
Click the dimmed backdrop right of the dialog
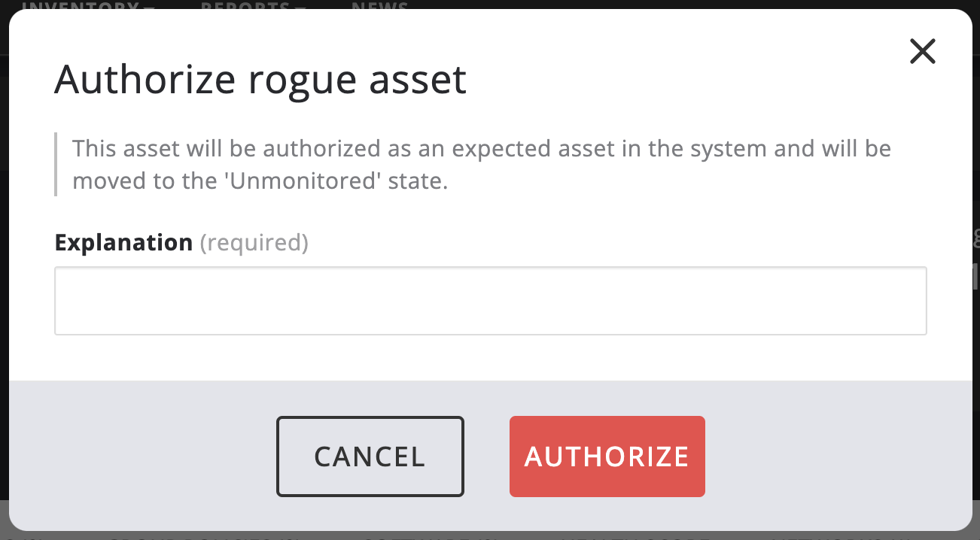976,338
